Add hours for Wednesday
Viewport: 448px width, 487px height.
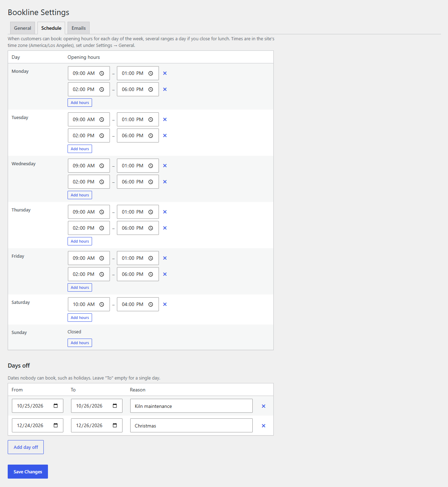pos(80,195)
